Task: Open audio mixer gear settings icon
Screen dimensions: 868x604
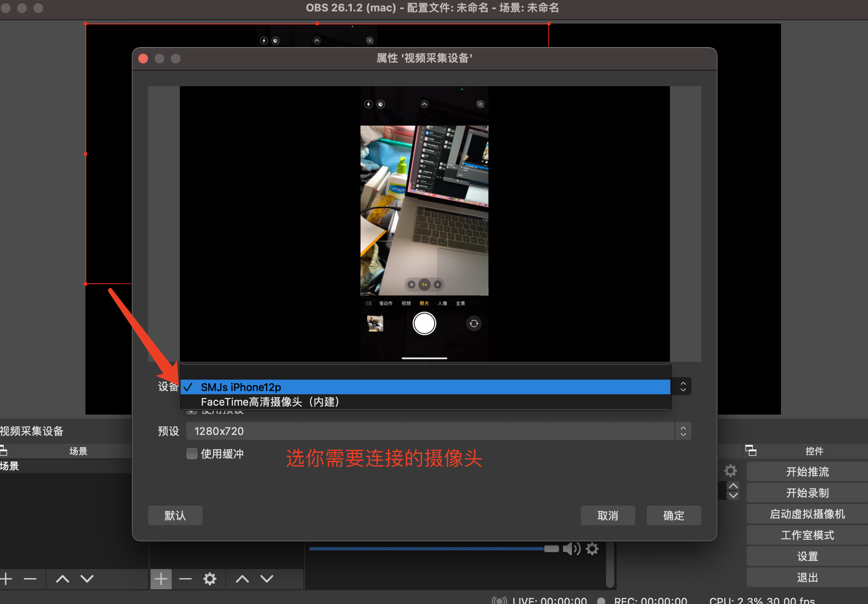Action: (592, 549)
